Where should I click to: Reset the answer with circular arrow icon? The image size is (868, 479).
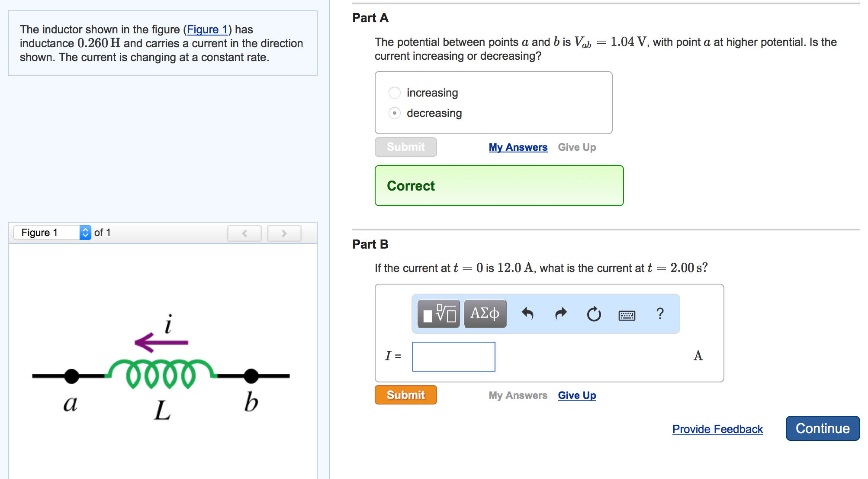[594, 314]
